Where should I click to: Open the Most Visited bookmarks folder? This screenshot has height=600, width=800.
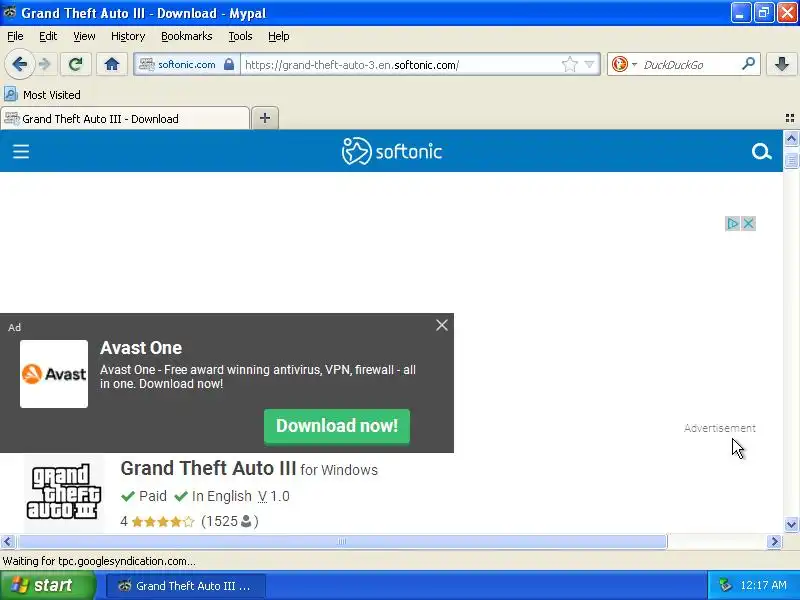tap(42, 95)
